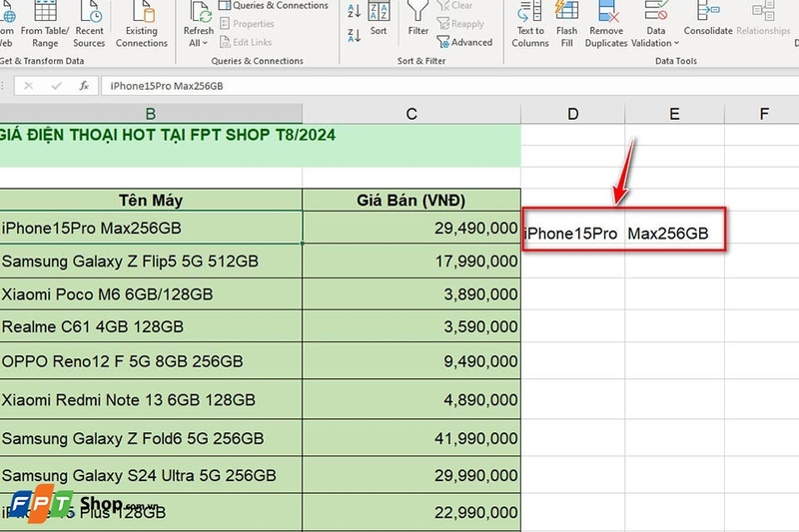
Task: Select price cell 22,990,000
Action: pyautogui.click(x=411, y=512)
